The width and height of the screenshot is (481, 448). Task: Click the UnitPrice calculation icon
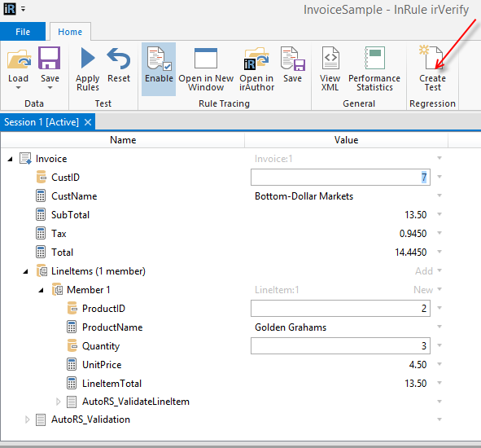click(x=72, y=364)
